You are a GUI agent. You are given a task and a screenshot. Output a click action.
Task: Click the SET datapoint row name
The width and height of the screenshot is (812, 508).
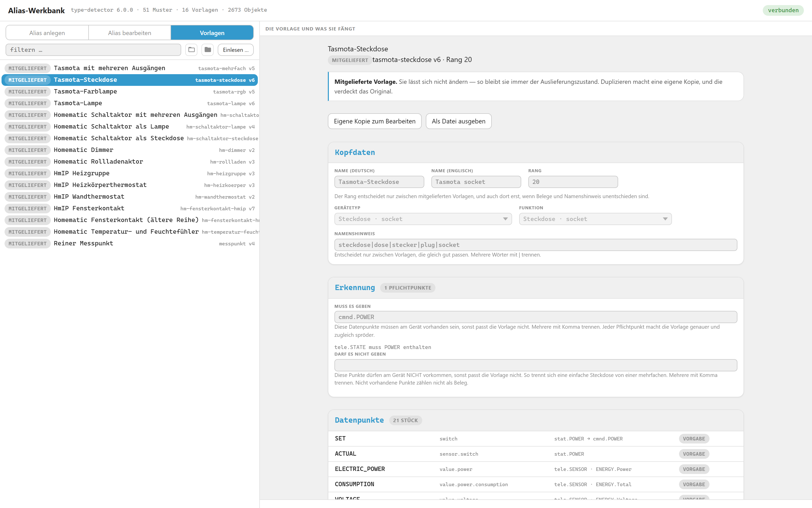[340, 438]
